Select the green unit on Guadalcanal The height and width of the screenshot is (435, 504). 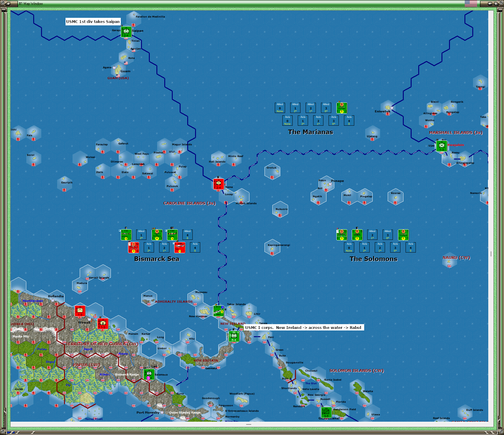pyautogui.click(x=326, y=413)
